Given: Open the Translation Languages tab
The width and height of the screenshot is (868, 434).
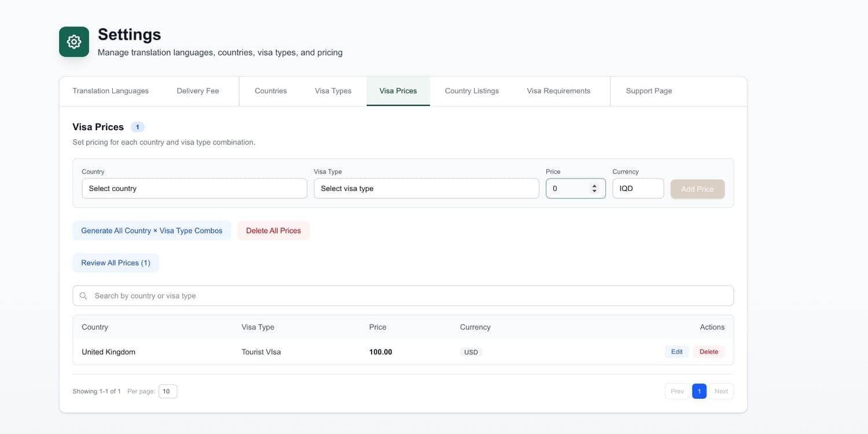Looking at the screenshot, I should tap(111, 91).
